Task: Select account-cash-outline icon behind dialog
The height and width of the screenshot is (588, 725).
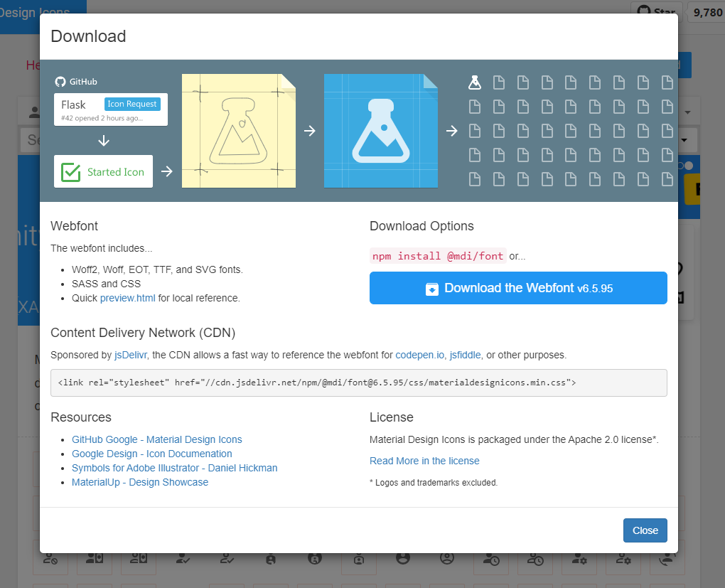Action: 139,559
